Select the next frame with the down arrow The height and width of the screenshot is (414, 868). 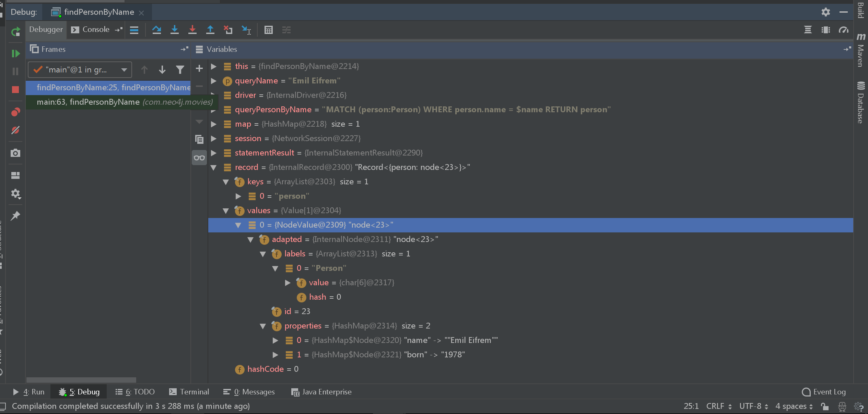[x=162, y=70]
